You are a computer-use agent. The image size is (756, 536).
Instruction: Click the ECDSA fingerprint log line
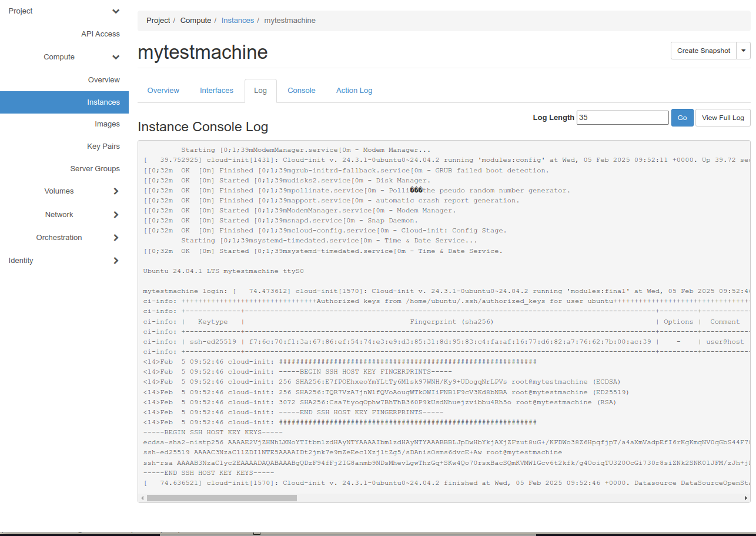[x=382, y=382]
